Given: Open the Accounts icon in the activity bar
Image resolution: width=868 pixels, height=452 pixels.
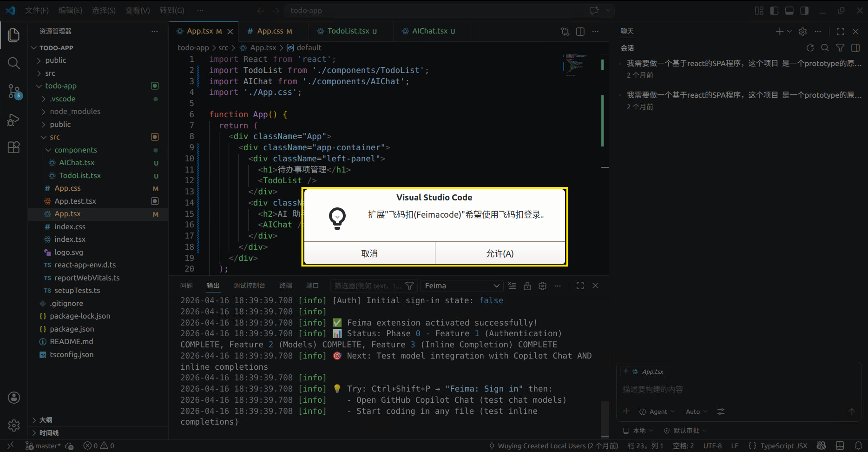Looking at the screenshot, I should click(x=14, y=398).
